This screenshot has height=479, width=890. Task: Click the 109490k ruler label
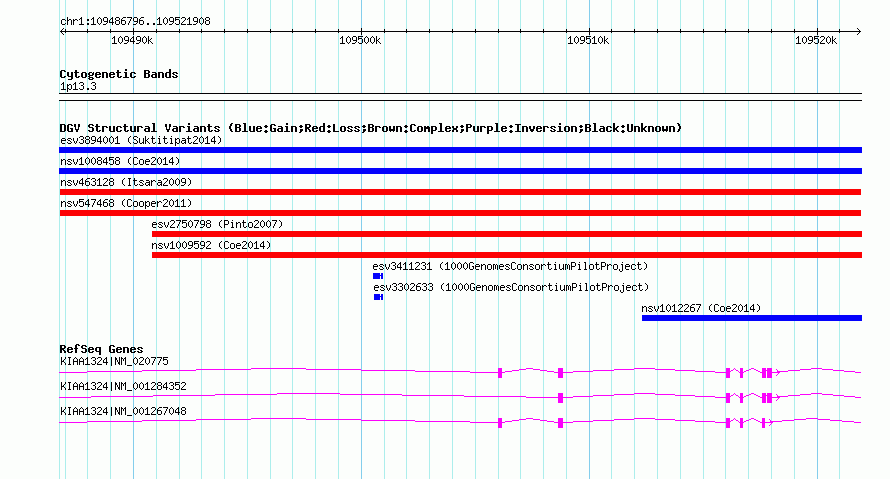pyautogui.click(x=132, y=40)
